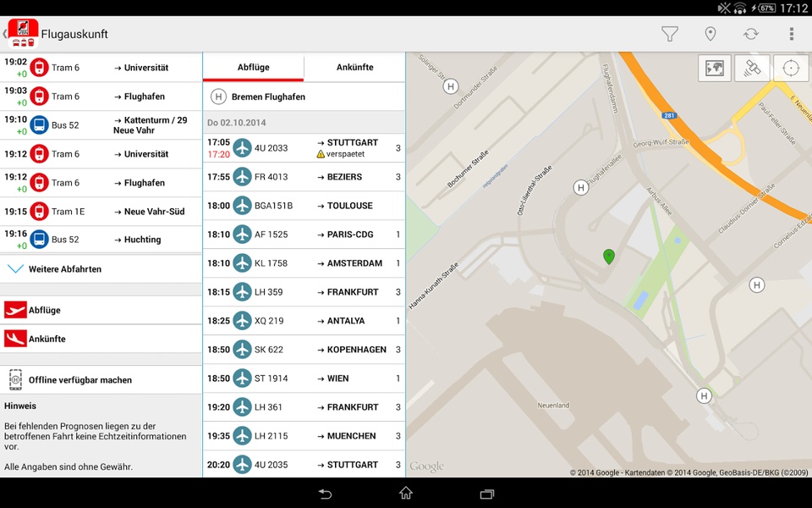The image size is (812, 508).
Task: Open flight ST 1914 to Wien
Action: coord(304,378)
